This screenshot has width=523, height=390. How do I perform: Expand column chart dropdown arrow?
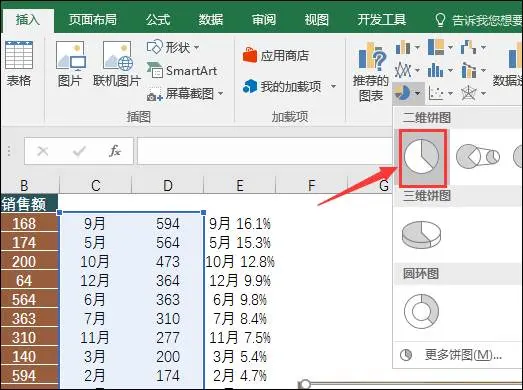[417, 47]
